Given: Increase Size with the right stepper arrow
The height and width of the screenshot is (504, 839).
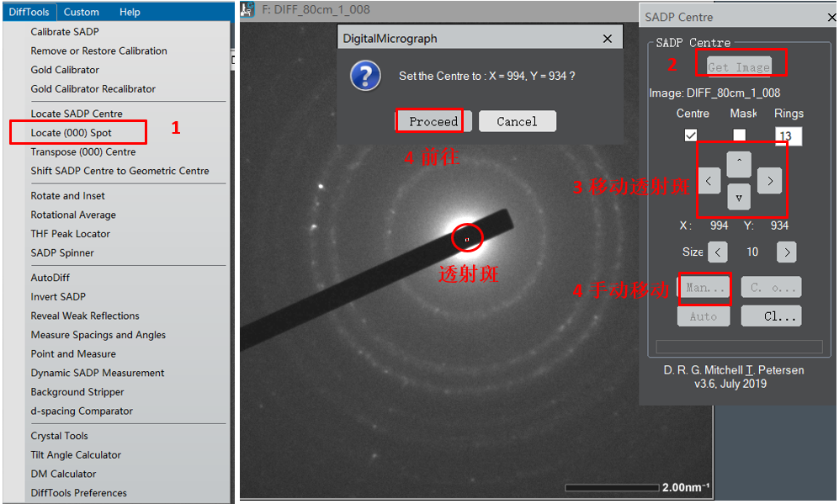Looking at the screenshot, I should click(x=785, y=252).
